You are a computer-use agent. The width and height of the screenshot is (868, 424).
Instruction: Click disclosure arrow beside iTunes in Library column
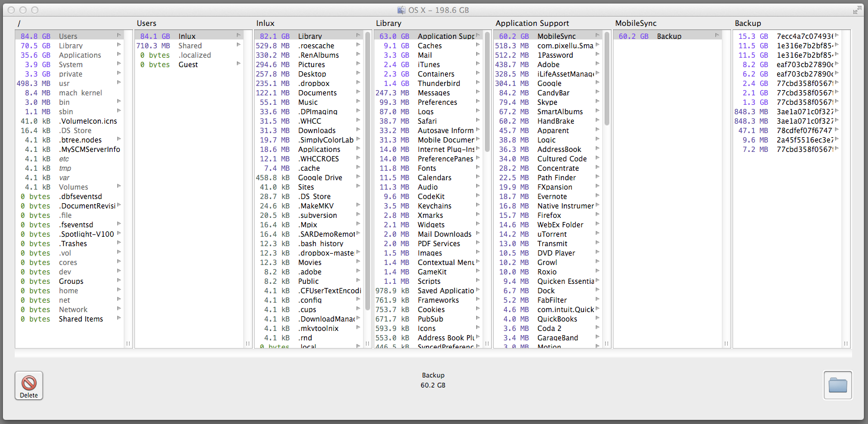coord(478,64)
